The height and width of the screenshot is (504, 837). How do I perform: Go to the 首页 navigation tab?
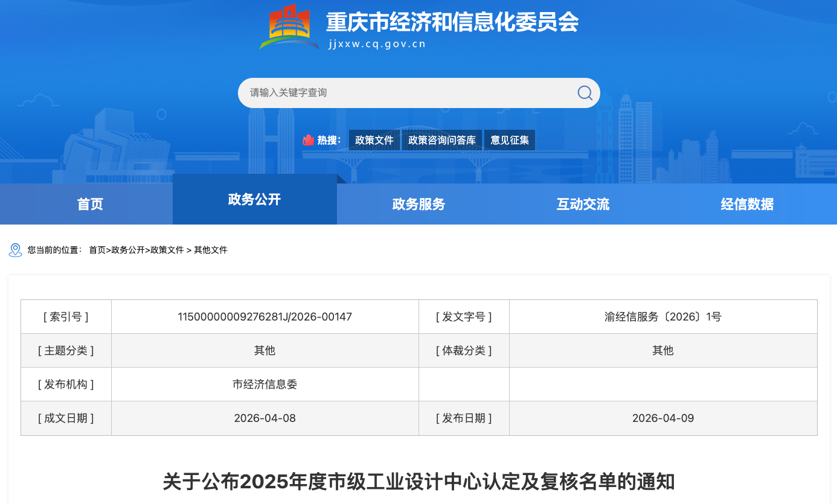coord(90,204)
